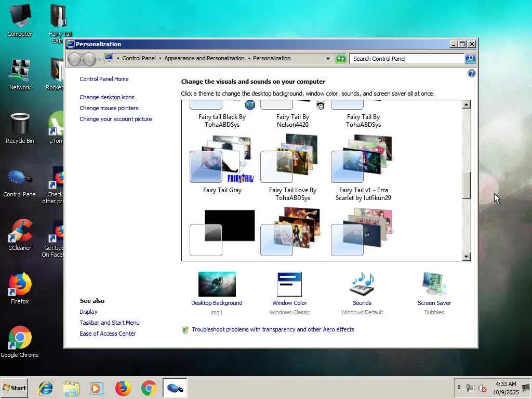Image resolution: width=532 pixels, height=399 pixels.
Task: Expand the Control Panel breadcrumb arrow
Action: pos(160,58)
